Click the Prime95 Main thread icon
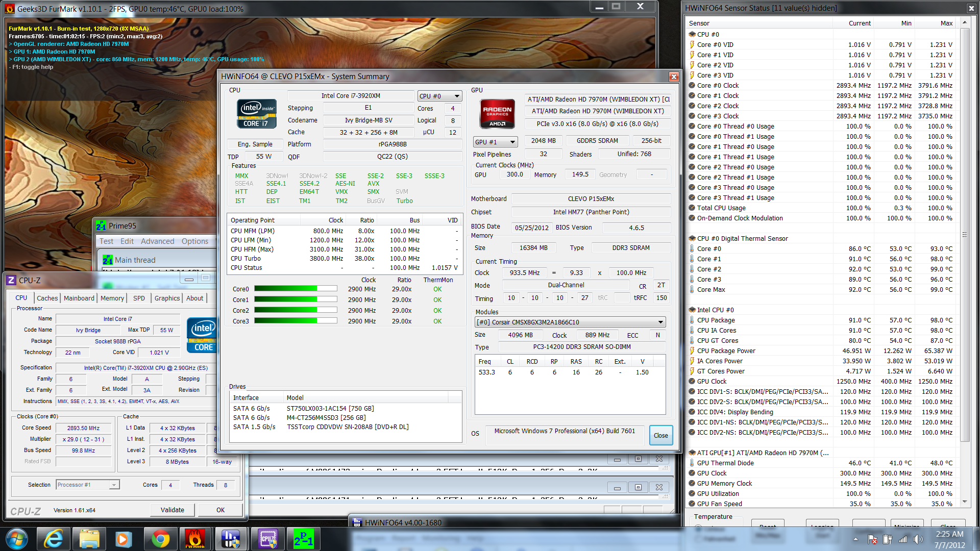980x551 pixels. pyautogui.click(x=108, y=260)
